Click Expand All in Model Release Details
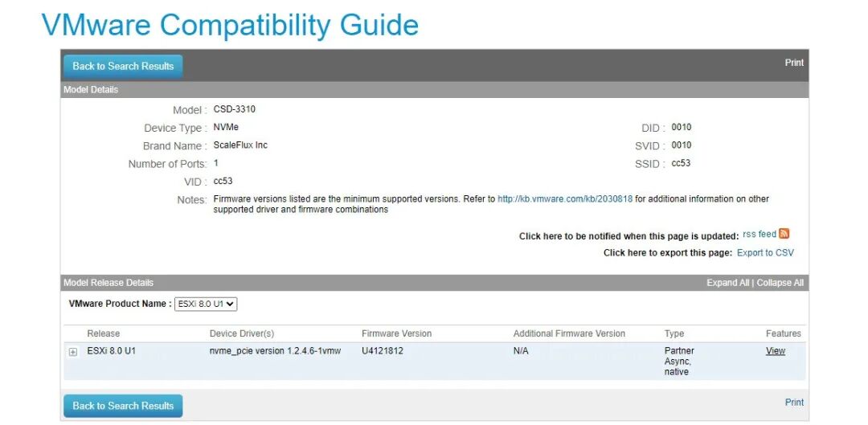Image resolution: width=868 pixels, height=425 pixels. [x=727, y=282]
